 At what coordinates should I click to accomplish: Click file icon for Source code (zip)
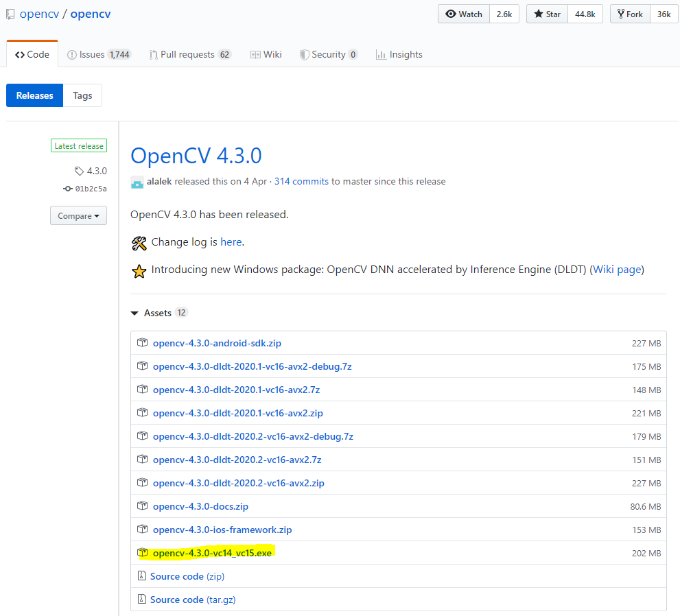(142, 576)
